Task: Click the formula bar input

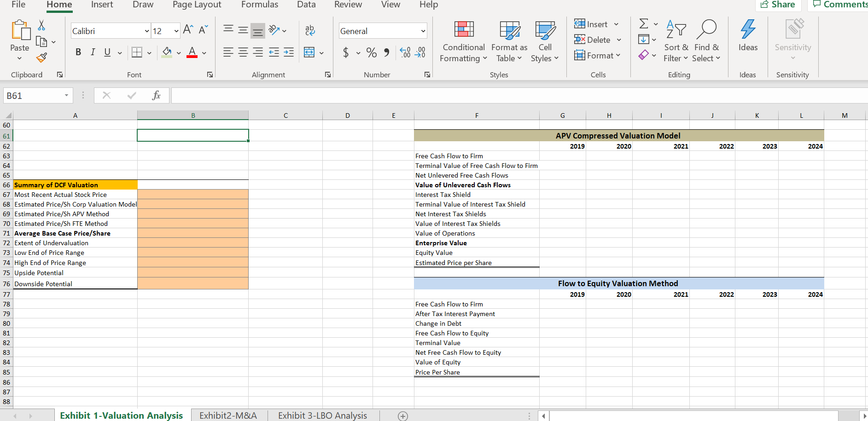Action: [519, 95]
